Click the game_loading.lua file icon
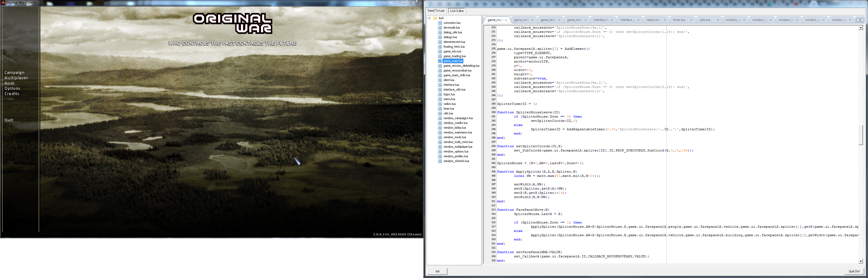 (440, 56)
